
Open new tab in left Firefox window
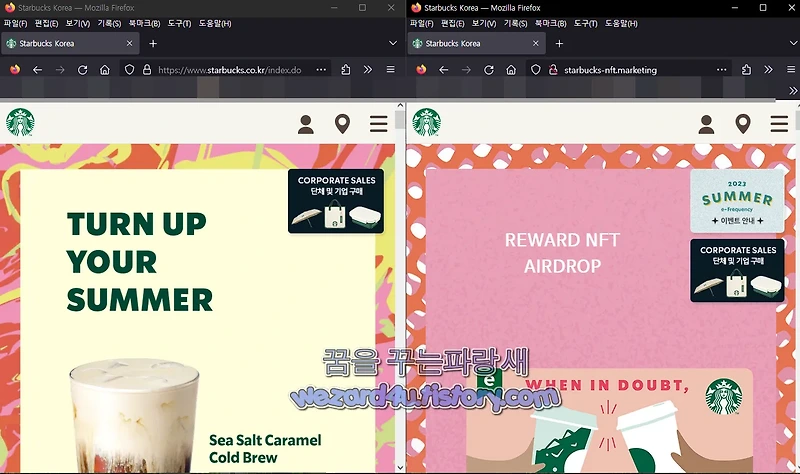[153, 43]
